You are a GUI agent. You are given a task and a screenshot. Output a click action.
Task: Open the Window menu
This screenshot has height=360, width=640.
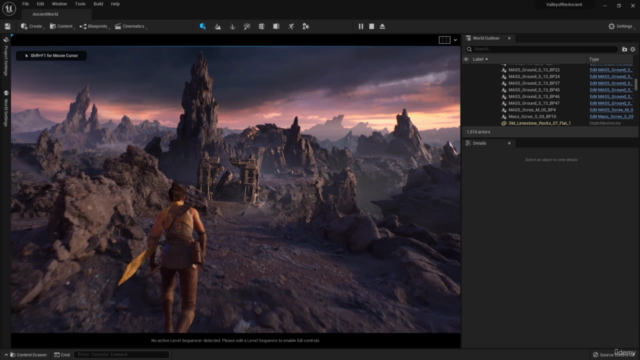(59, 4)
